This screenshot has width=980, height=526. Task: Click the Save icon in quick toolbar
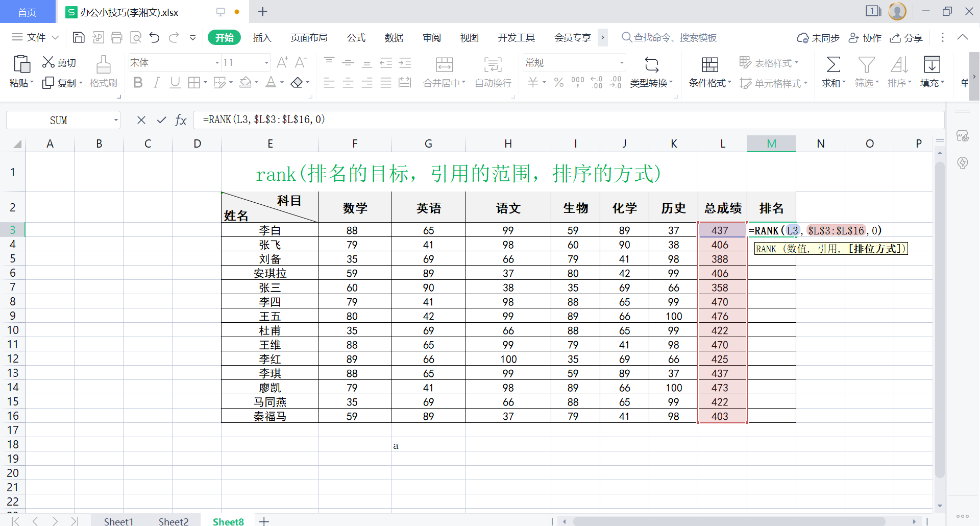[x=79, y=37]
